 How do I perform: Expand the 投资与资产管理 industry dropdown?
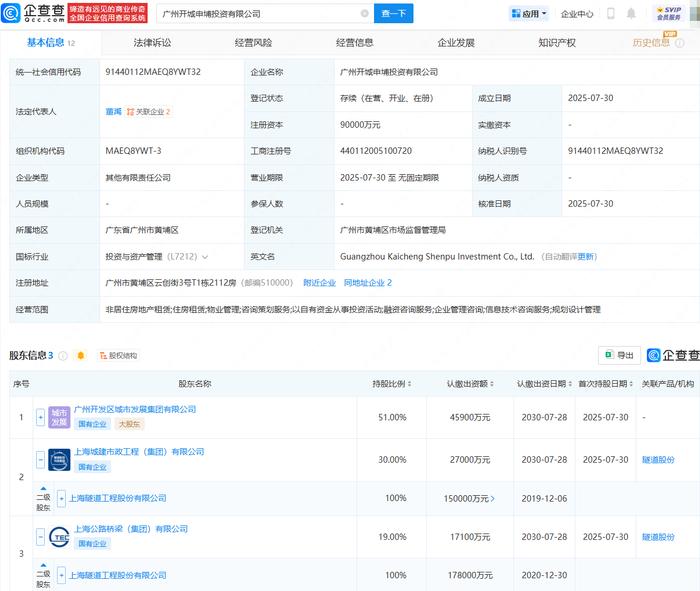point(205,257)
